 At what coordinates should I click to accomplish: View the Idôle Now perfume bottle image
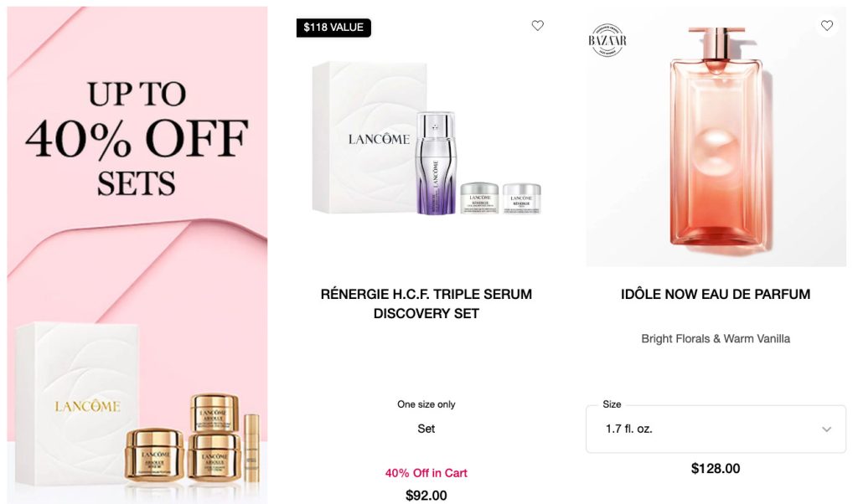click(x=716, y=136)
